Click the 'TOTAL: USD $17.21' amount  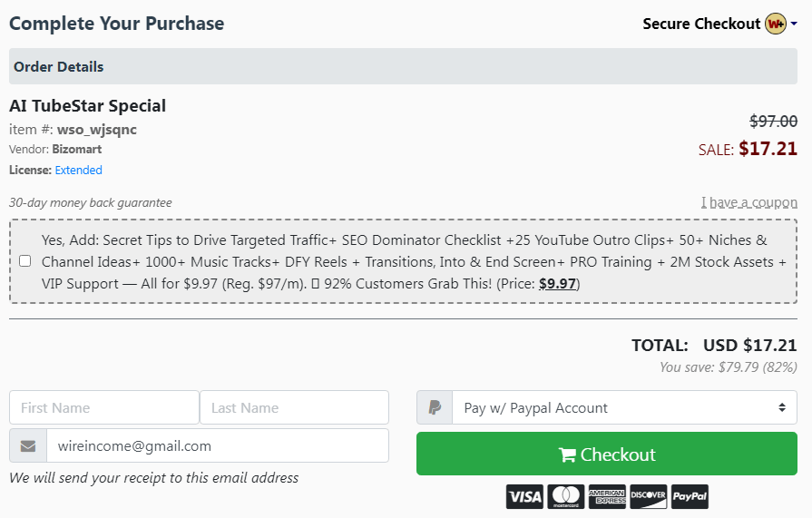coord(714,346)
